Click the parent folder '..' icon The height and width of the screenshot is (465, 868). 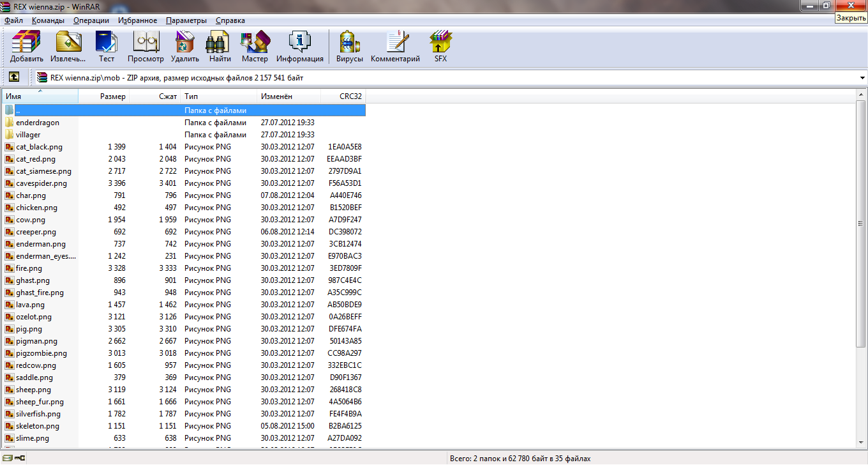[x=10, y=110]
